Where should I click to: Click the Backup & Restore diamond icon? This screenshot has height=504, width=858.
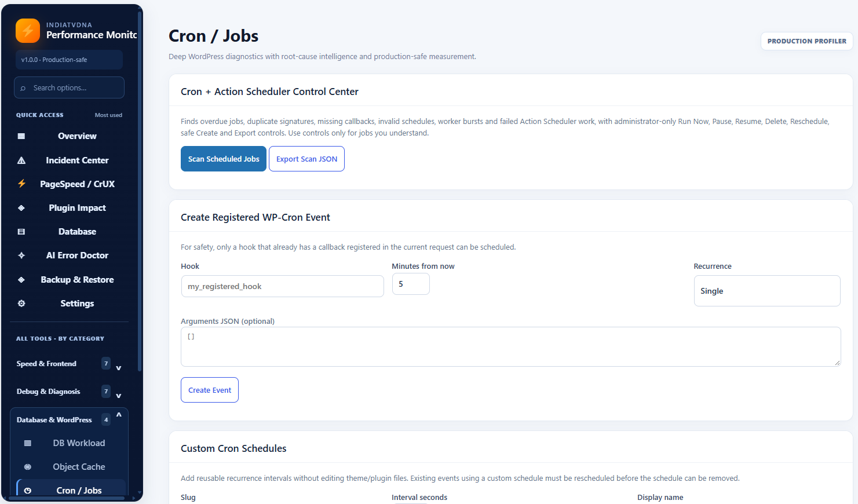[x=21, y=280]
